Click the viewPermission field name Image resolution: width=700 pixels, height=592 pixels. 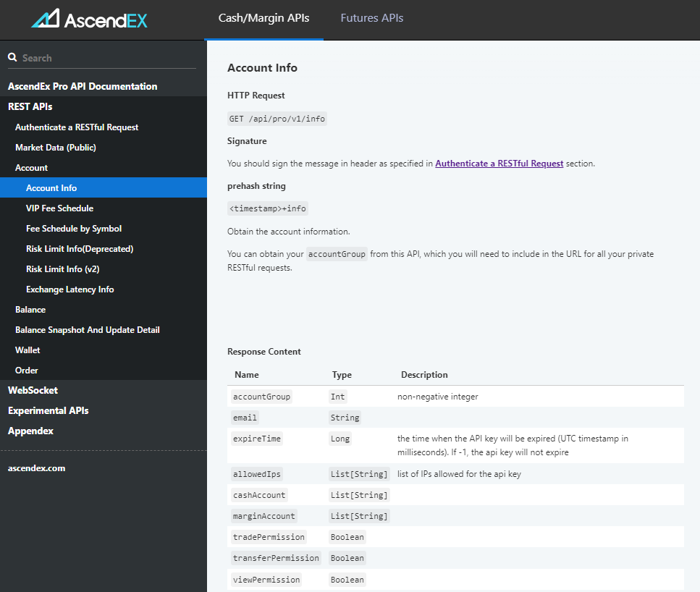point(266,580)
